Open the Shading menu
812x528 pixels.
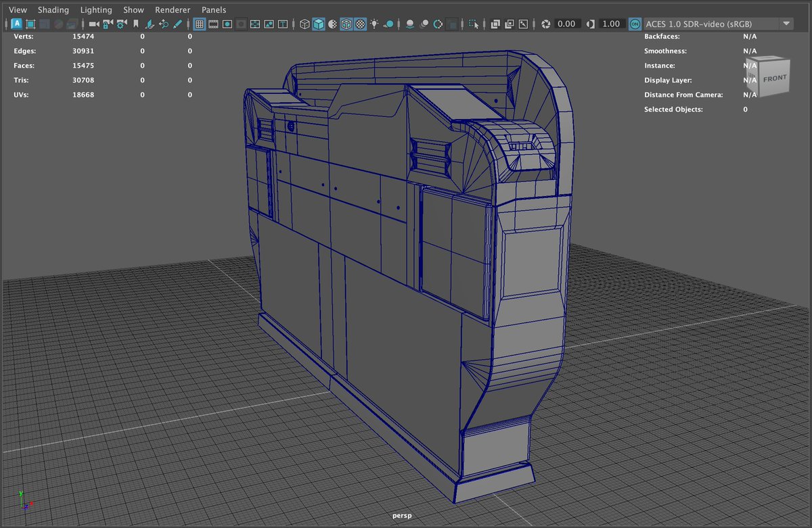53,10
